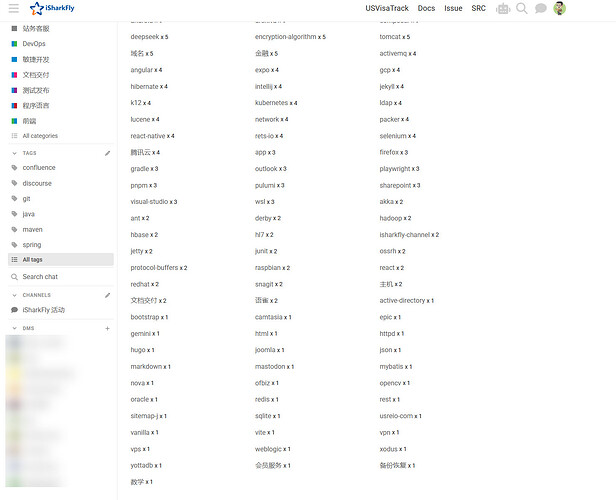Open the protocol-buffers x 2 tag
This screenshot has height=500, width=616.
(x=159, y=268)
